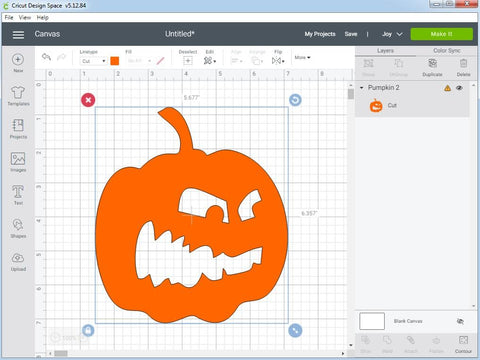Duplicate the selected layer
This screenshot has width=480, height=360.
pyautogui.click(x=432, y=67)
